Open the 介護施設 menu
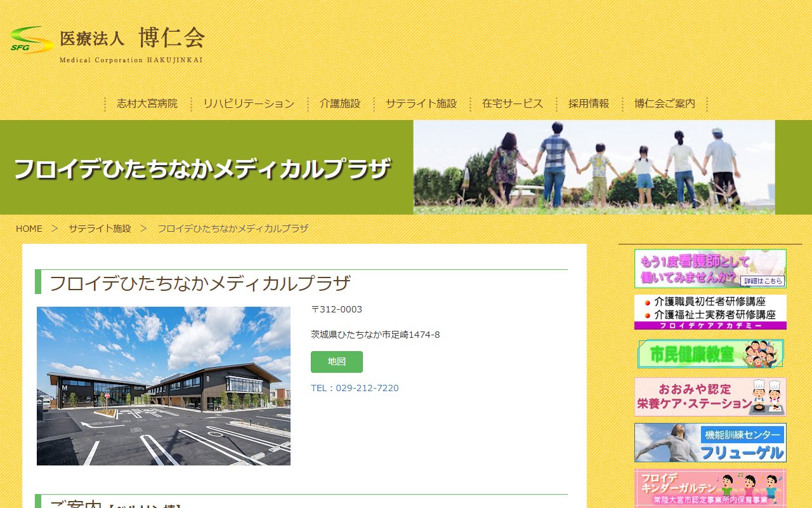Screen dimensions: 812x508 pyautogui.click(x=340, y=104)
